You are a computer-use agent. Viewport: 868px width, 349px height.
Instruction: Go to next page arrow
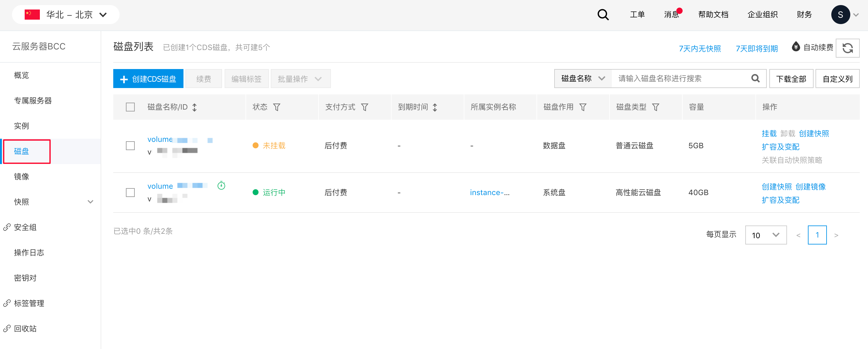pos(836,235)
